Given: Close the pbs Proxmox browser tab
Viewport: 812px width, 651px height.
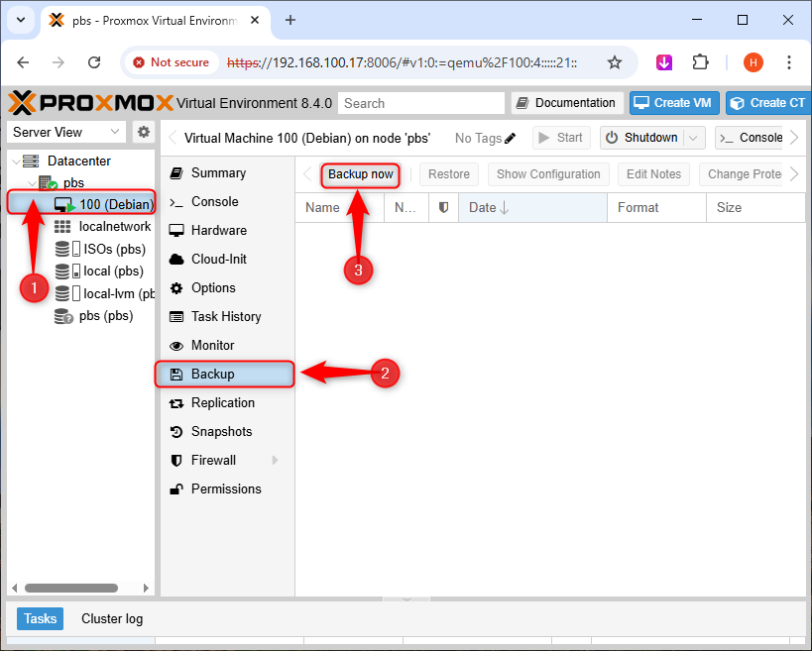Looking at the screenshot, I should 255,20.
